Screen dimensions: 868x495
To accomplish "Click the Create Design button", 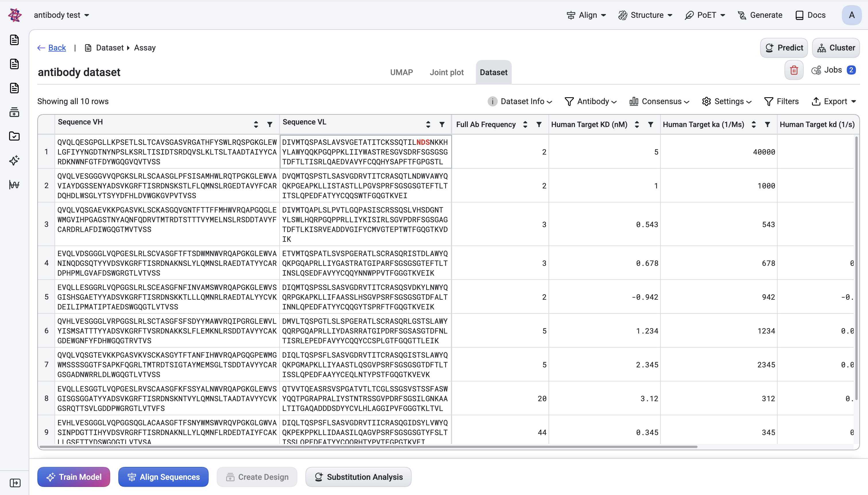I will tap(257, 477).
